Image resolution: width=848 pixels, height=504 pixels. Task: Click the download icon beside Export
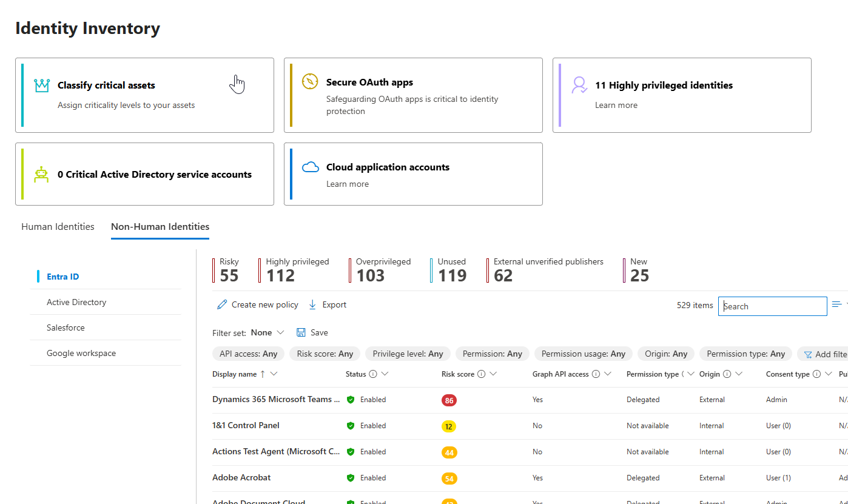point(312,304)
